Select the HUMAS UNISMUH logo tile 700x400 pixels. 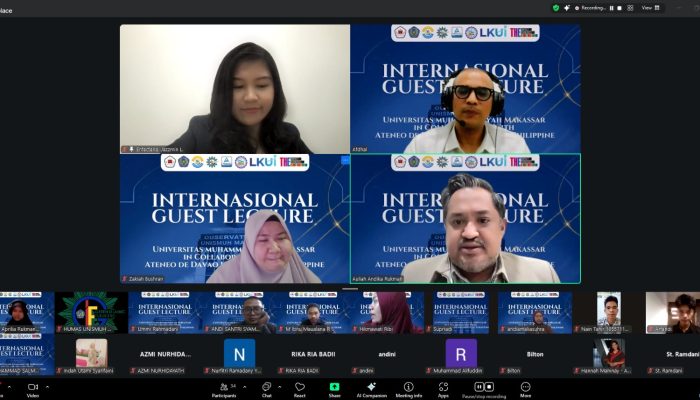click(x=91, y=312)
